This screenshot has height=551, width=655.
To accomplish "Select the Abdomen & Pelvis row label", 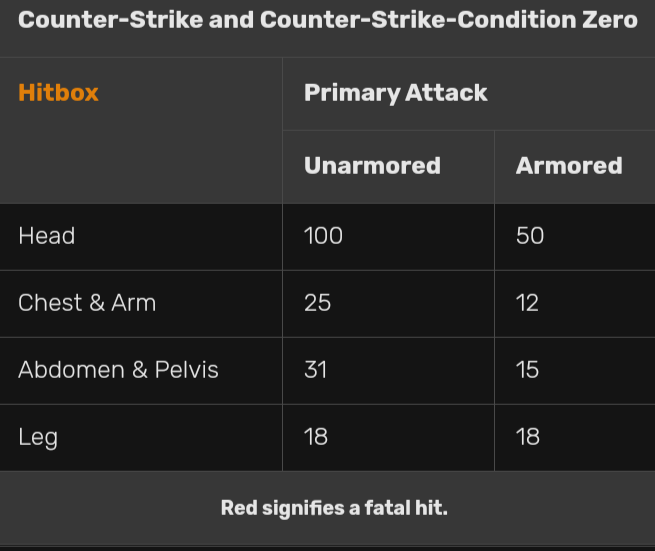I will [x=118, y=370].
